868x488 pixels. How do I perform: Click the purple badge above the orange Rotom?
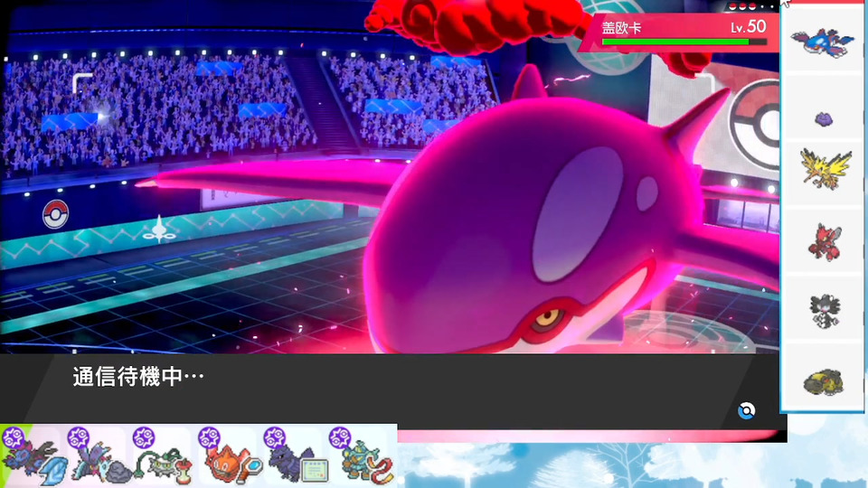pos(209,437)
